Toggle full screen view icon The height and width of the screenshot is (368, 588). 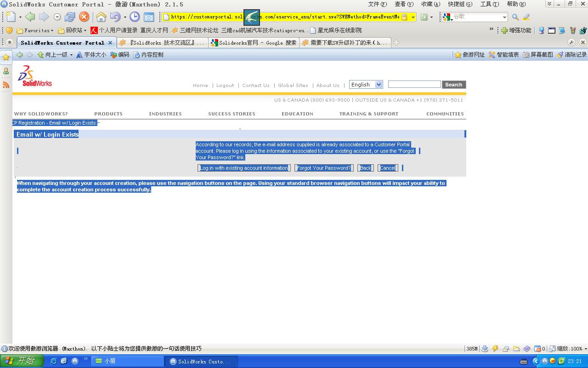(149, 17)
